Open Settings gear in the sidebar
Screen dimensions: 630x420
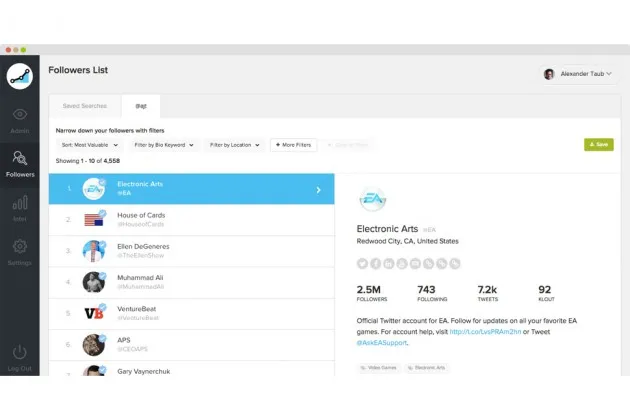(x=20, y=246)
